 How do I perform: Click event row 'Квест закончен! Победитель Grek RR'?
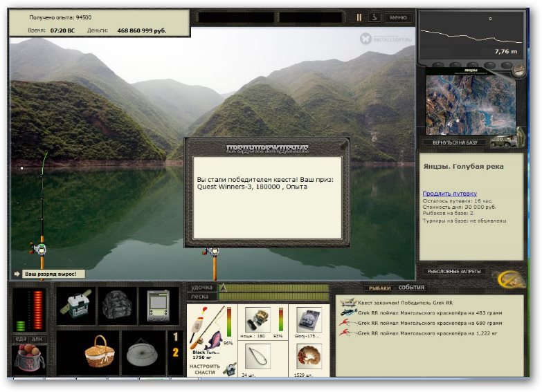click(405, 303)
